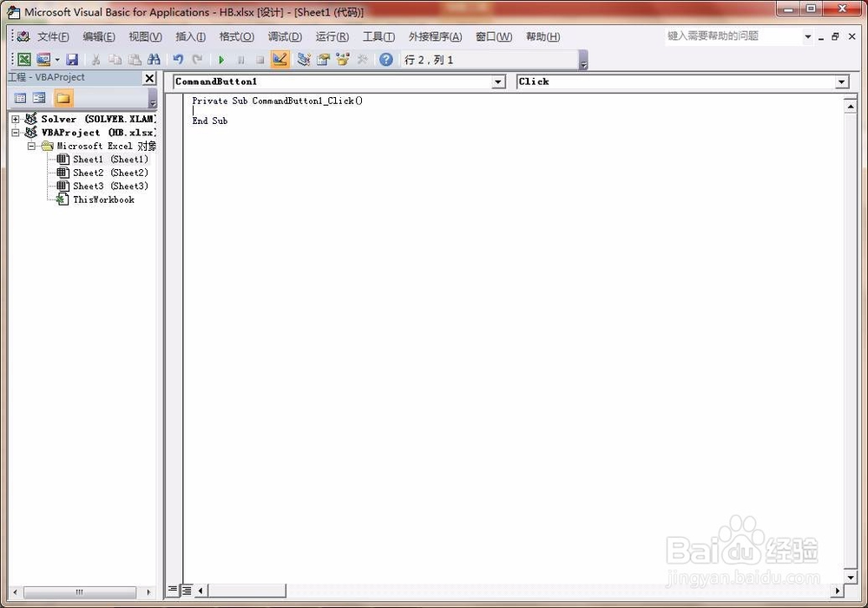Screen dimensions: 868x608
Task: Click the Break pause icon
Action: click(240, 60)
